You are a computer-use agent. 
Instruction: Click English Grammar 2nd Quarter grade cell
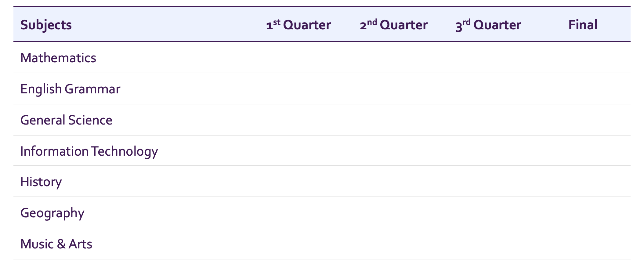[x=393, y=89]
